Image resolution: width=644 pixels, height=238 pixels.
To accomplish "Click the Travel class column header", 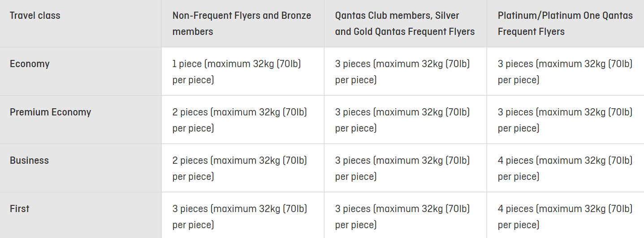I will [35, 15].
